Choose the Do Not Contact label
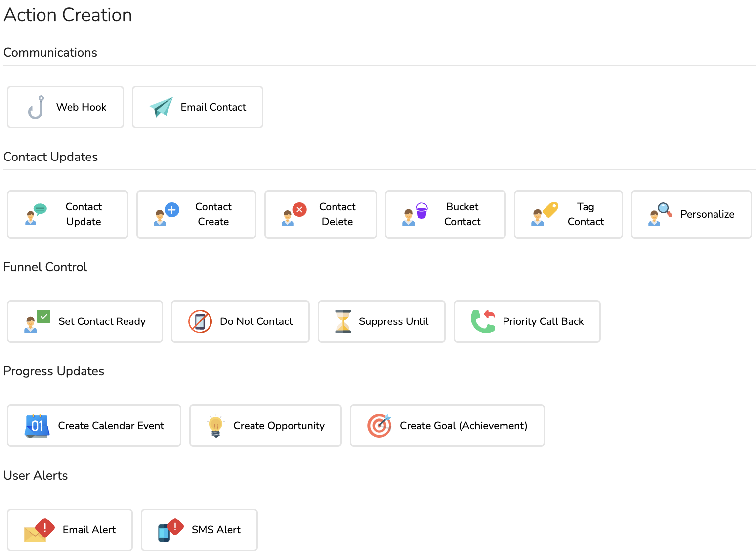This screenshot has width=756, height=560. (x=256, y=321)
